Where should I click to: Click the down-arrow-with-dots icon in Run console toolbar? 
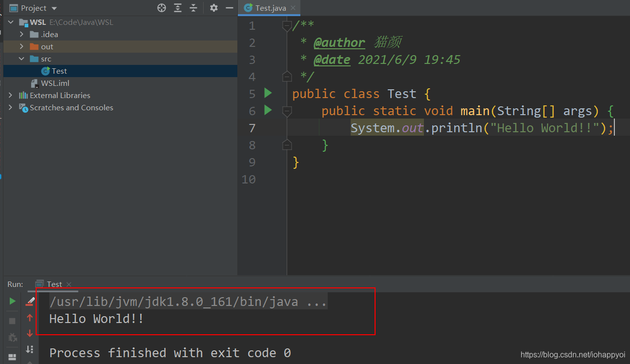(x=30, y=349)
